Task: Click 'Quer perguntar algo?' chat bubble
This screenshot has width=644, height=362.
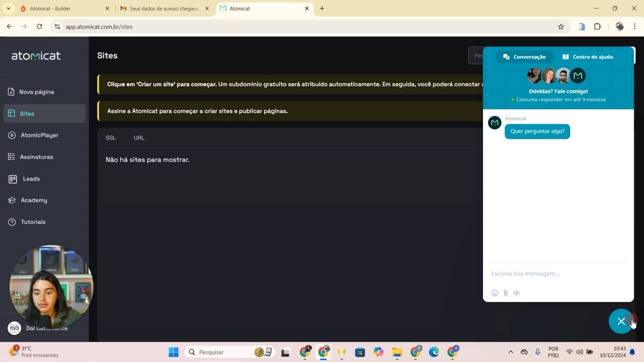Action: (x=537, y=131)
